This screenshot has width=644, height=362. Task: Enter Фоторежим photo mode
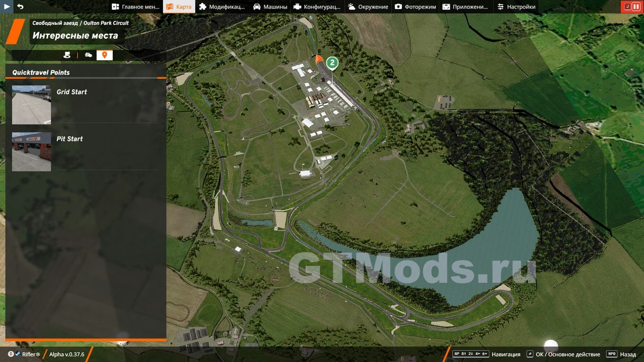point(415,7)
